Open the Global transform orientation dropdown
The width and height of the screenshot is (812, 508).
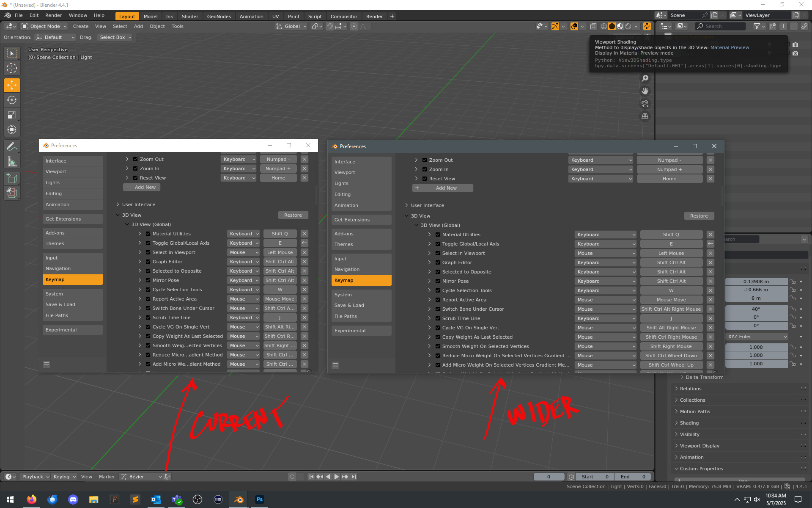click(291, 26)
